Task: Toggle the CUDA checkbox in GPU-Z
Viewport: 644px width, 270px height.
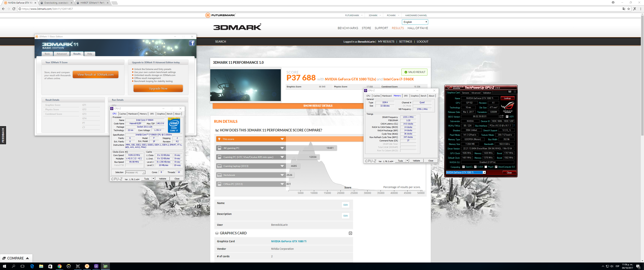Action: click(x=475, y=167)
